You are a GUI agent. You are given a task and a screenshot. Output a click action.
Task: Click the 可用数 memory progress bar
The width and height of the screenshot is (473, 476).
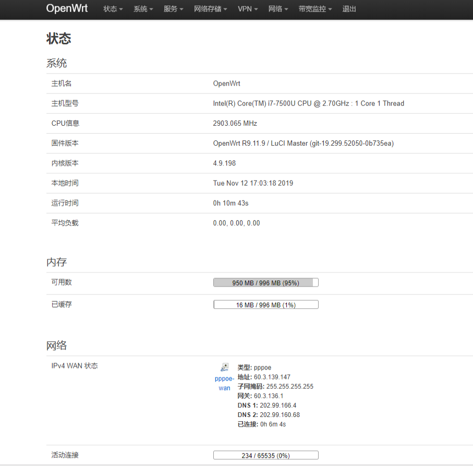266,283
